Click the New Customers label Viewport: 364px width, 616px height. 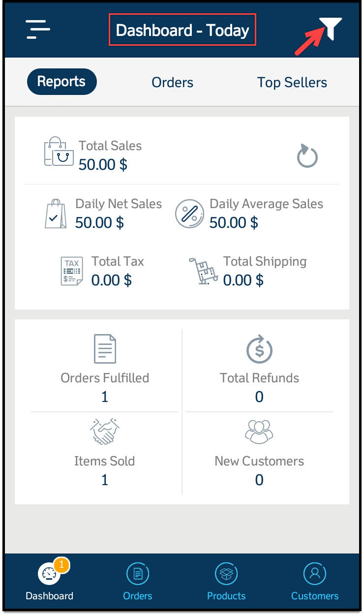[x=259, y=461]
